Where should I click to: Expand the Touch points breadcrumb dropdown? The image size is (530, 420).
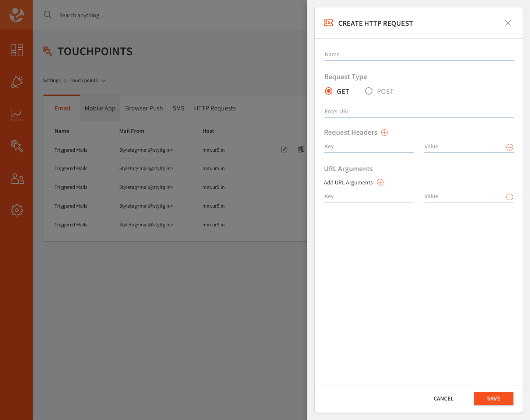pos(103,80)
